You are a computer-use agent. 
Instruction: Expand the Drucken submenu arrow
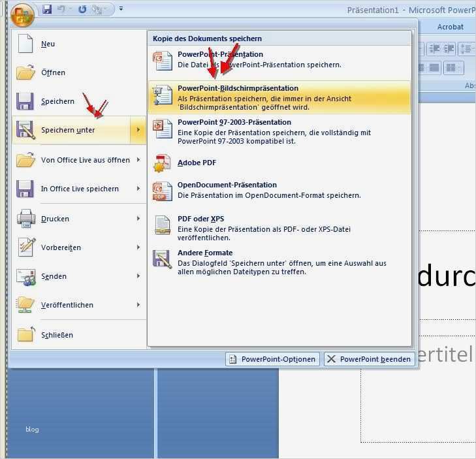138,218
